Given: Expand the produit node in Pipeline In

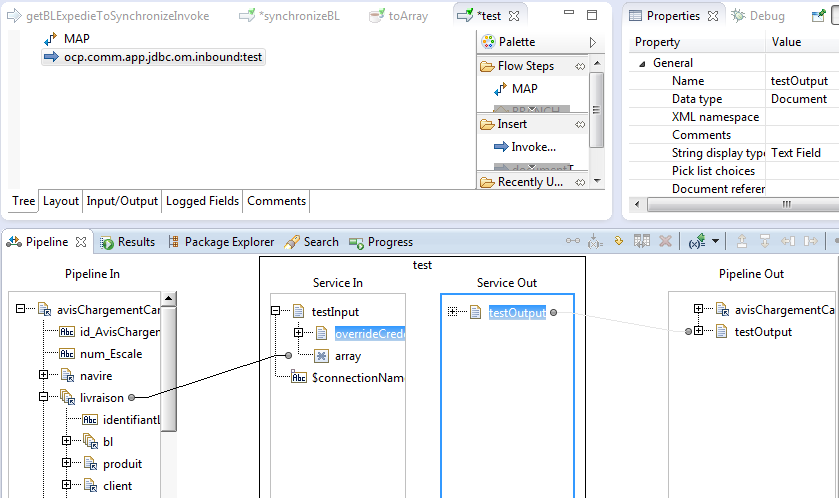Looking at the screenshot, I should [x=66, y=463].
